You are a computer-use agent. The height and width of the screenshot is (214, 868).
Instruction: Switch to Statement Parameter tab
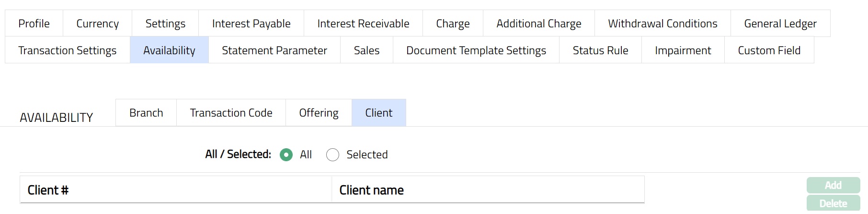(x=274, y=50)
